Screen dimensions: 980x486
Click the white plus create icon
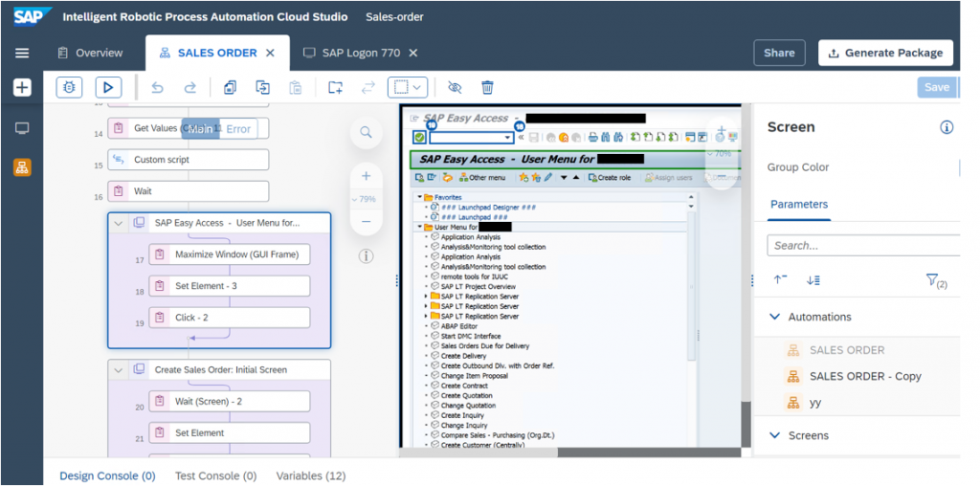(22, 87)
